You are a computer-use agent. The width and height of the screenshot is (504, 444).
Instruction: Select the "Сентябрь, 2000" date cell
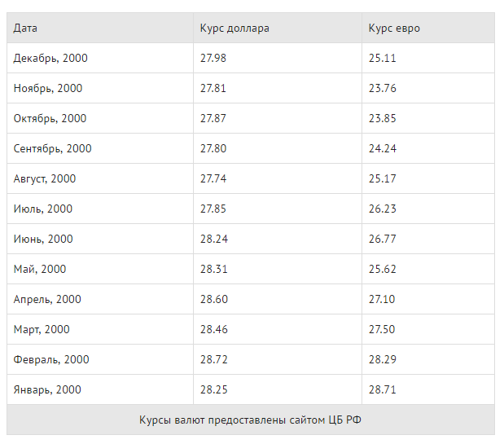point(53,149)
